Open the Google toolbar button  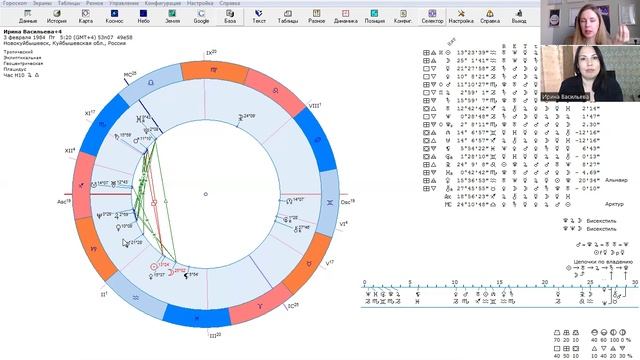click(x=201, y=17)
